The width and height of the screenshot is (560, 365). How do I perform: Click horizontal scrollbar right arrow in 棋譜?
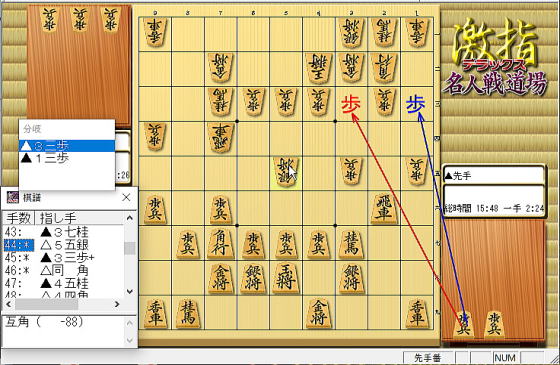point(117,304)
